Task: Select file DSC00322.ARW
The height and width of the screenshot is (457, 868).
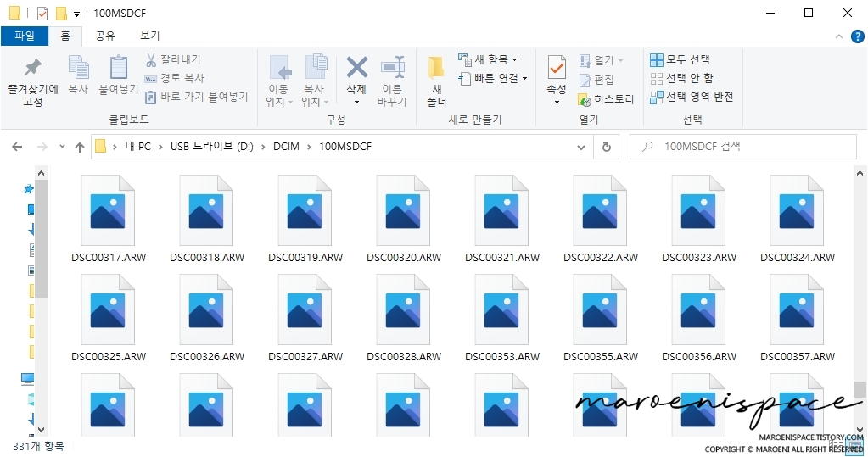Action: pos(601,219)
